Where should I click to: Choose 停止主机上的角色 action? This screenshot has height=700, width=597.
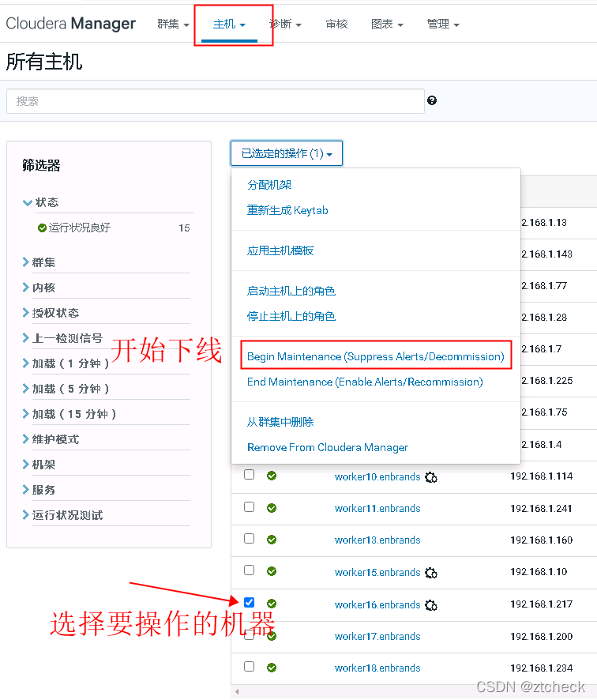[x=291, y=317]
